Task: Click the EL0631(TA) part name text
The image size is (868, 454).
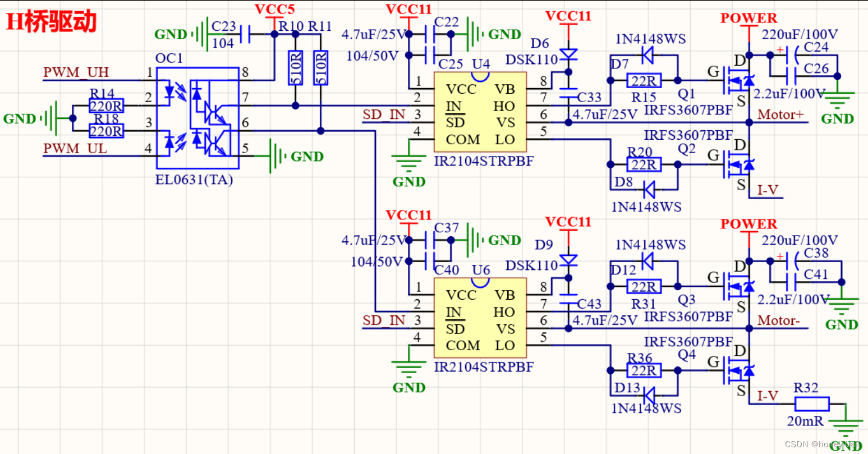Action: [x=194, y=180]
